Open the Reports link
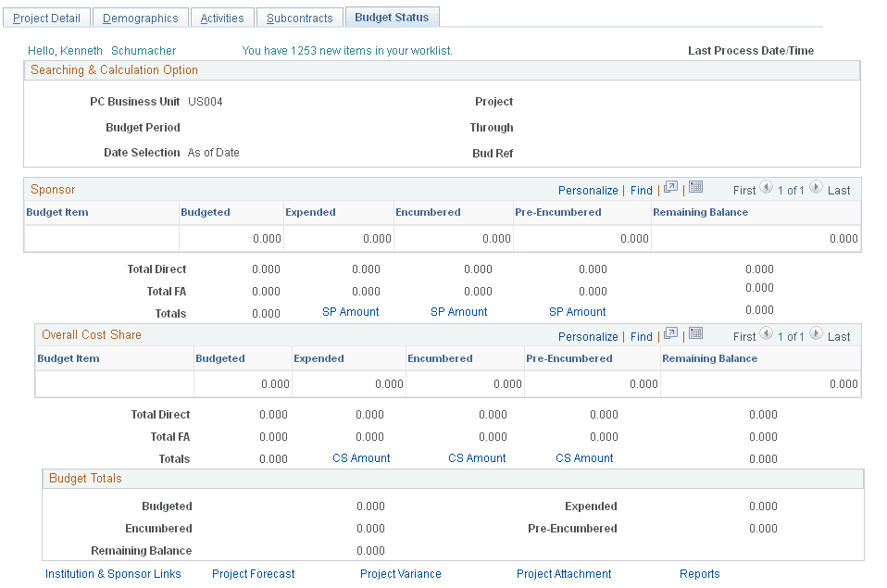 click(x=699, y=573)
